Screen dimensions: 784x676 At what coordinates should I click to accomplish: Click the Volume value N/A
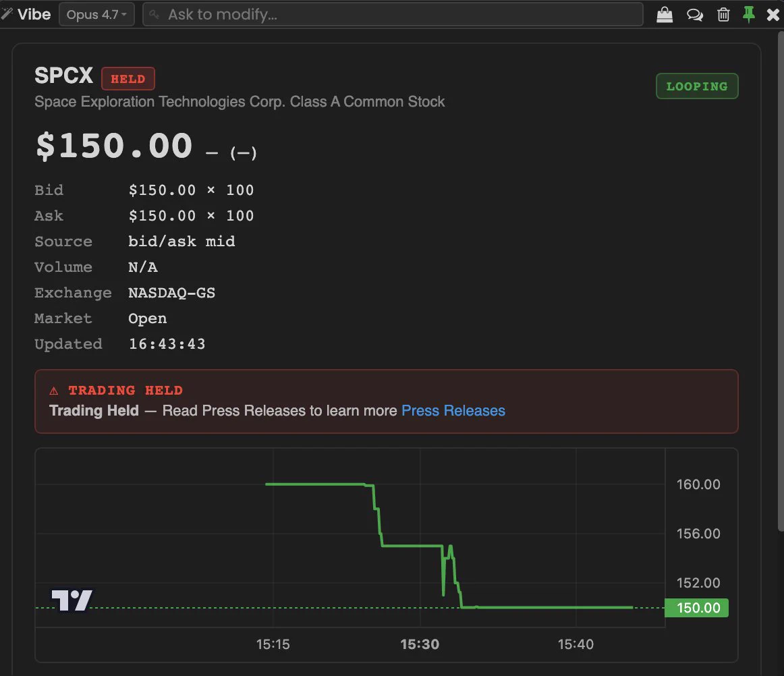[143, 267]
